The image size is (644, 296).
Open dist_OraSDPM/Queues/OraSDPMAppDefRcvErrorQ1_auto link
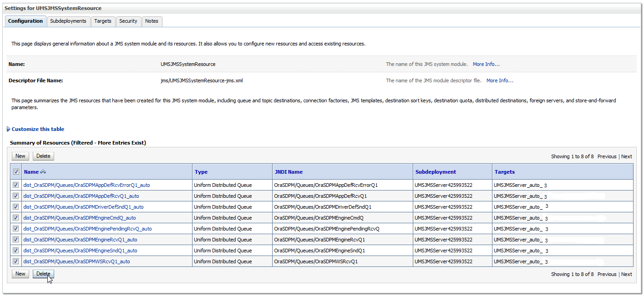pos(86,185)
